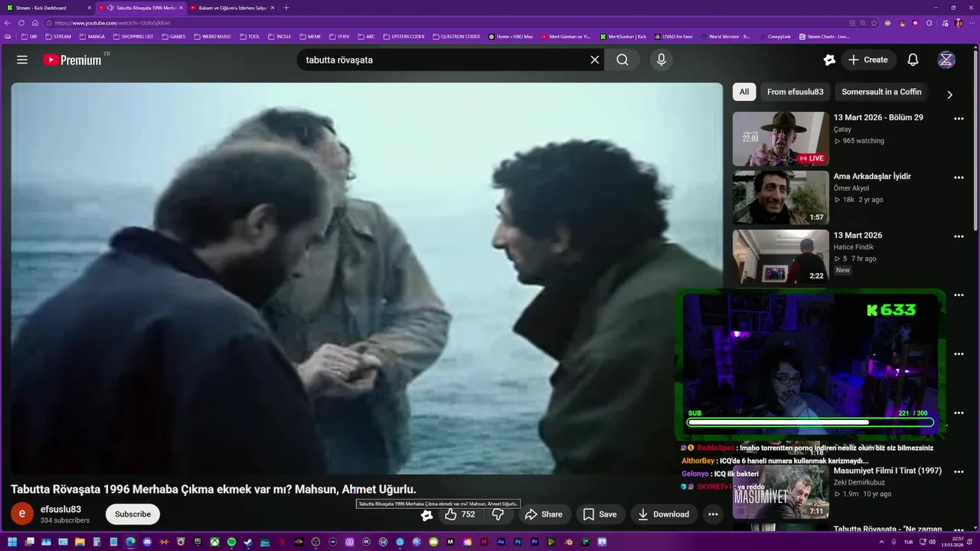Open efsuslu83 channel name link

[60, 509]
